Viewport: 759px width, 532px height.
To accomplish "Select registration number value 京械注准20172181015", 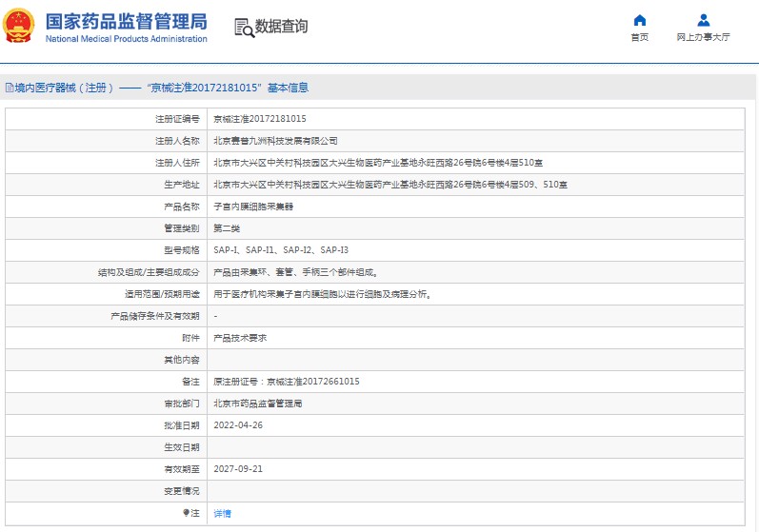I will [x=259, y=119].
